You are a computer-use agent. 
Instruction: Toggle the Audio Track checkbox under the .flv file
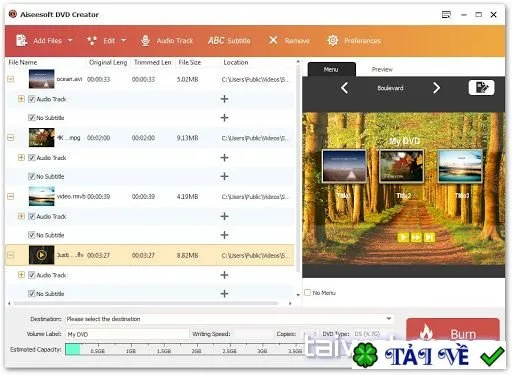(32, 275)
